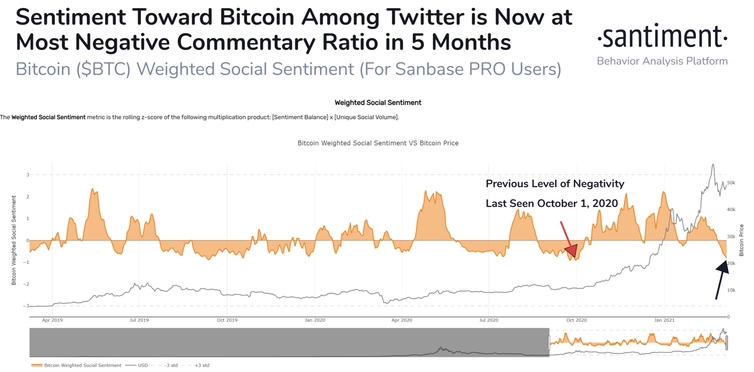Toggle Bitcoin Weighted Social Sentiment legend label
This screenshot has width=754, height=372.
82,366
